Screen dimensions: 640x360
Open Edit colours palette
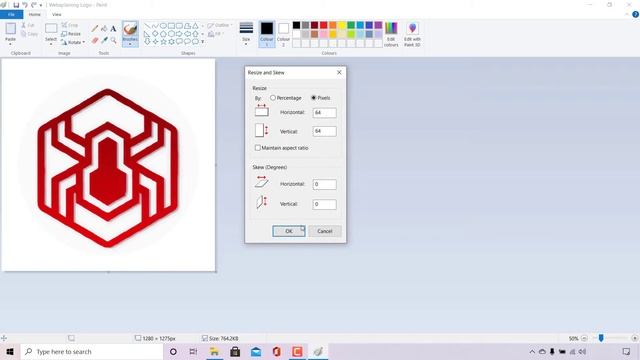click(x=391, y=34)
